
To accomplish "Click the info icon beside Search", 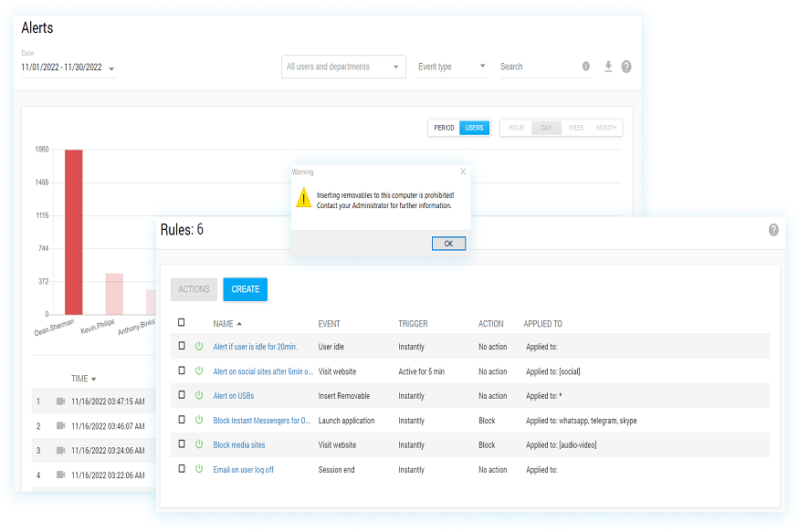I will (586, 67).
